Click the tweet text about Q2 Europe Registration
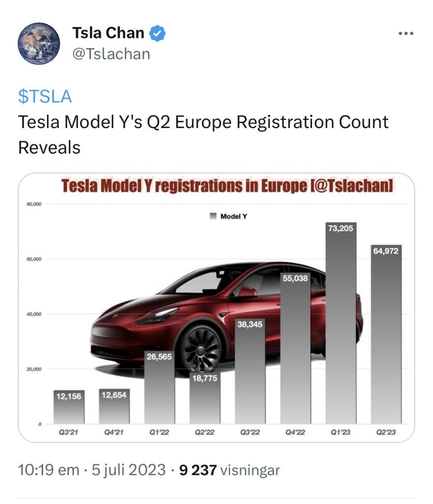 click(203, 135)
